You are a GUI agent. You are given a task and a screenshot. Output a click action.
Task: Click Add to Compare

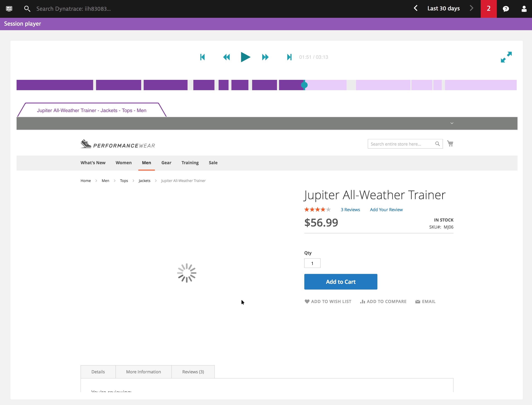point(383,302)
